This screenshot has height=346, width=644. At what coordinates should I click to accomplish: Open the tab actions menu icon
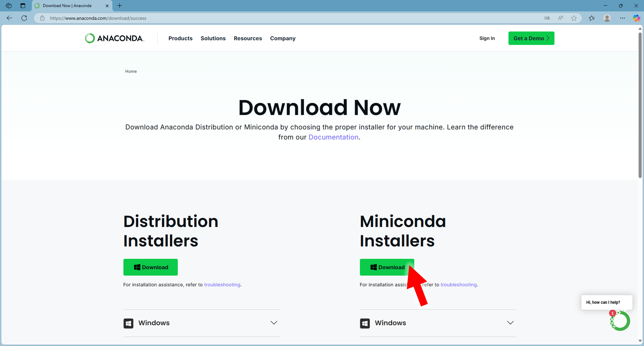tap(23, 5)
